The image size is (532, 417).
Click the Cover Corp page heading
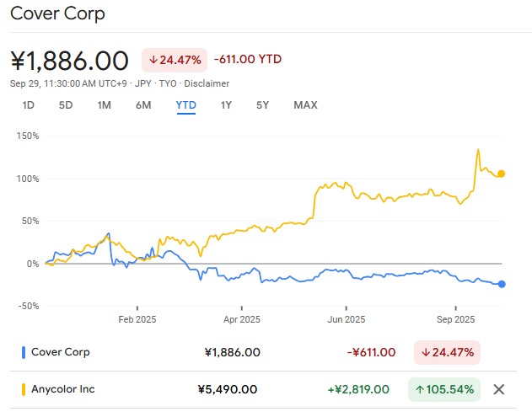[x=58, y=15]
